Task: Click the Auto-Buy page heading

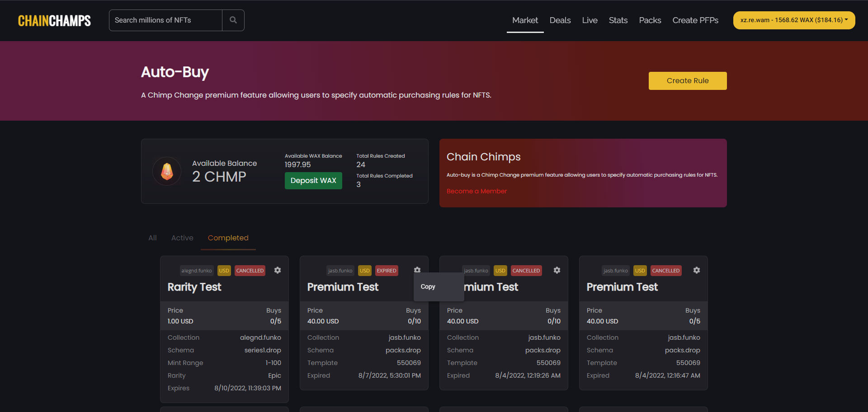Action: [175, 72]
